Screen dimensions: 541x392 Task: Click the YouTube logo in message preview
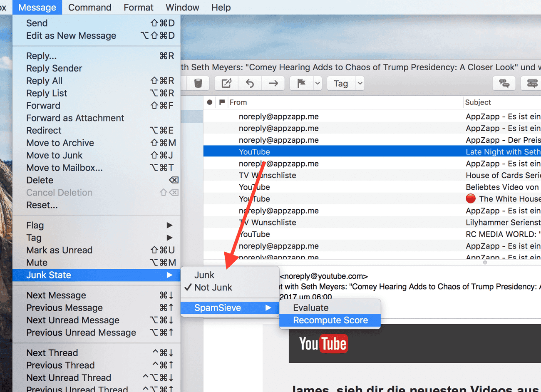[323, 344]
